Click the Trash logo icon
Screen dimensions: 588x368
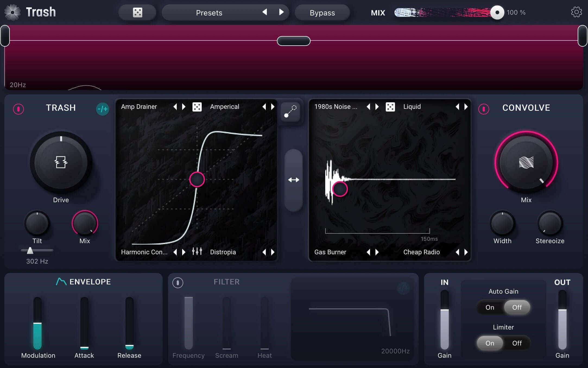point(12,12)
